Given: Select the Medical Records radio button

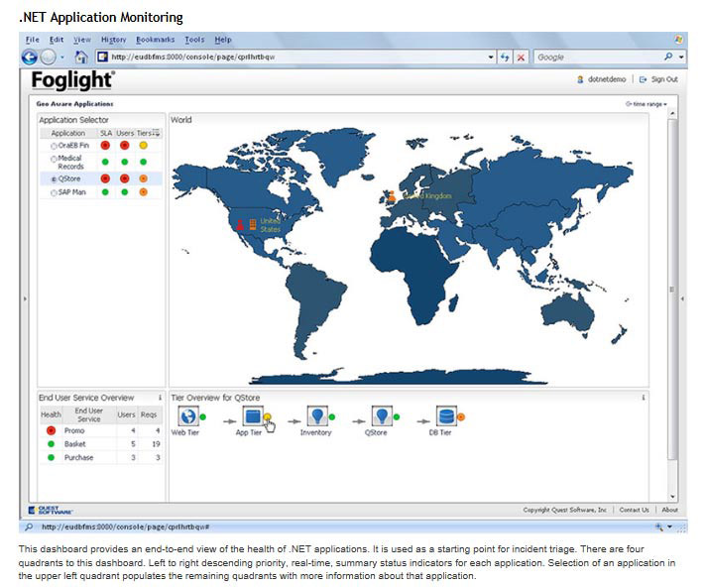Looking at the screenshot, I should [54, 159].
